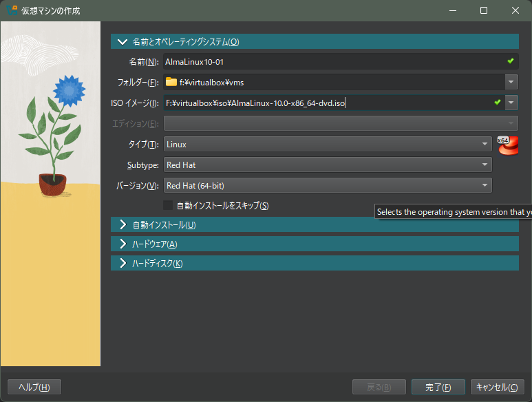Click the 名前(N): label
The image size is (532, 402).
coord(144,62)
